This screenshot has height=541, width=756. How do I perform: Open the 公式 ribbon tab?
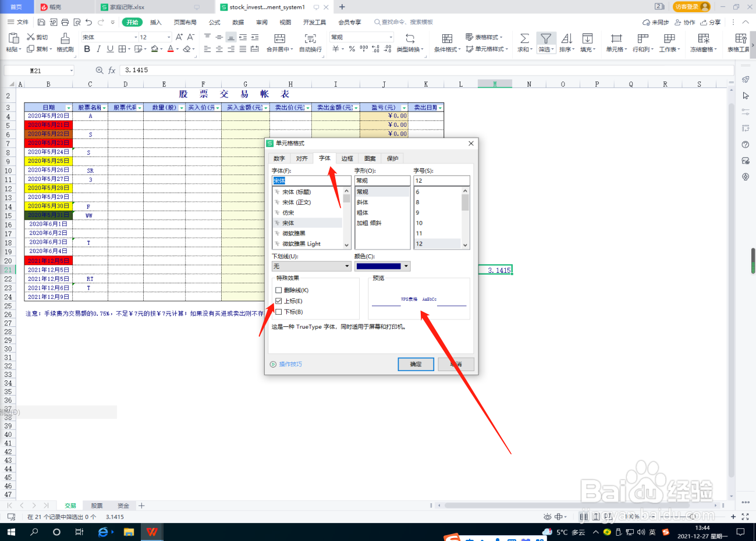(x=215, y=22)
